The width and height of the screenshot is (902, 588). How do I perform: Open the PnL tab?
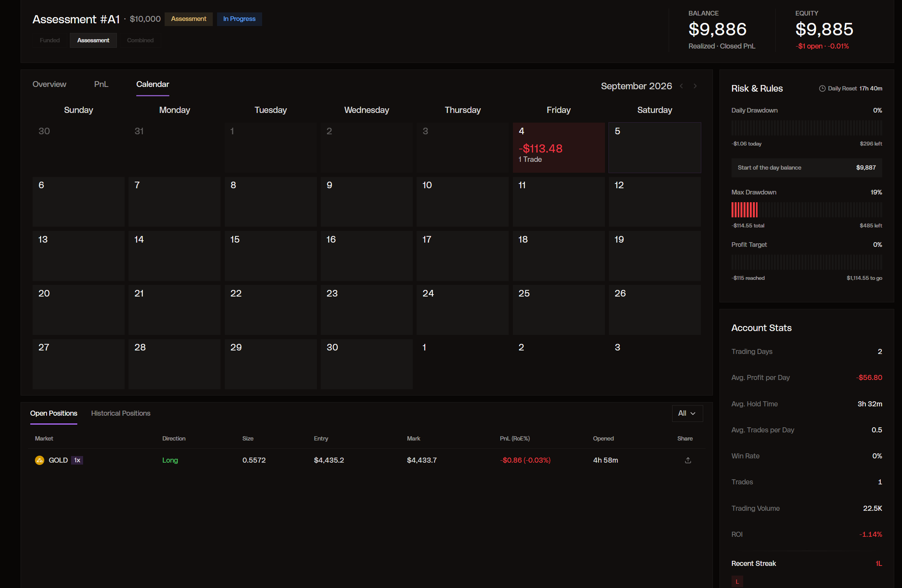101,84
